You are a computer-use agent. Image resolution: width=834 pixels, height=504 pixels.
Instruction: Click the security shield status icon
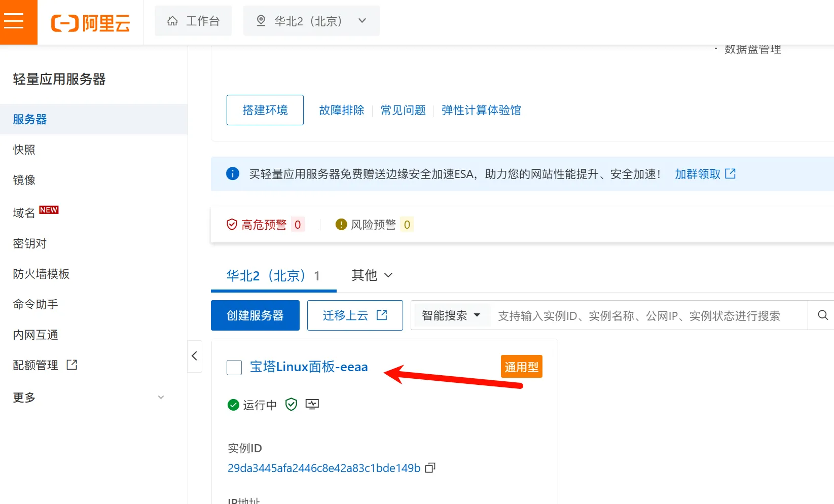click(291, 405)
